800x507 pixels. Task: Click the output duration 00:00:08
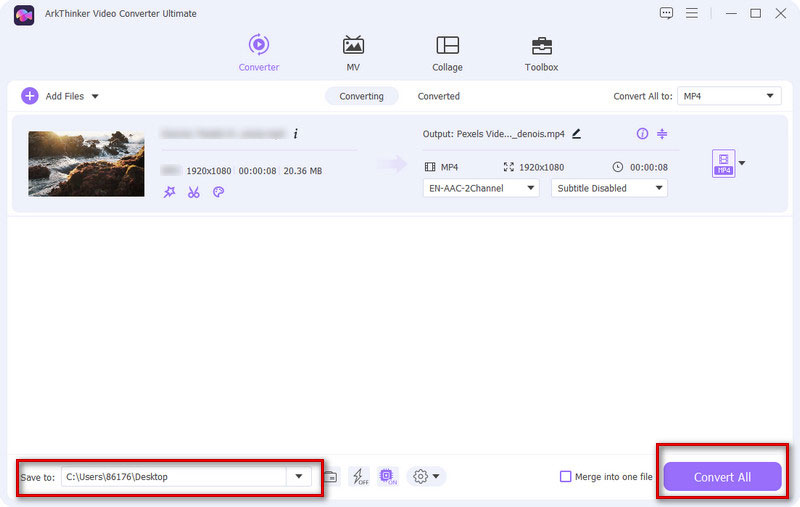[648, 167]
